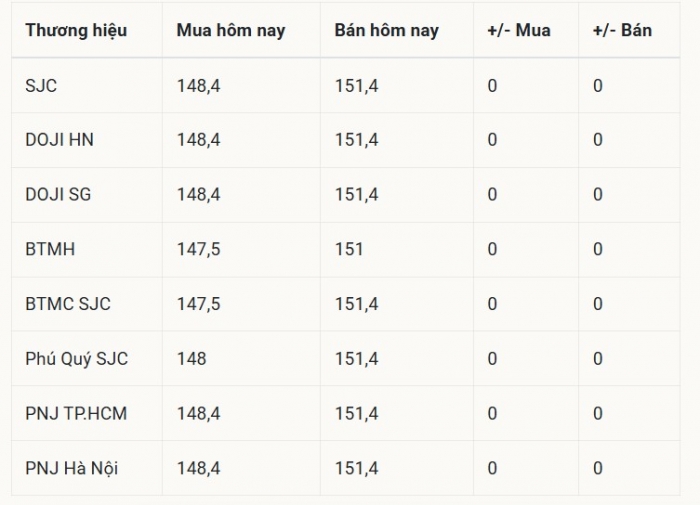Click BTMH buy price 147,5
This screenshot has width=700, height=505.
click(x=199, y=250)
